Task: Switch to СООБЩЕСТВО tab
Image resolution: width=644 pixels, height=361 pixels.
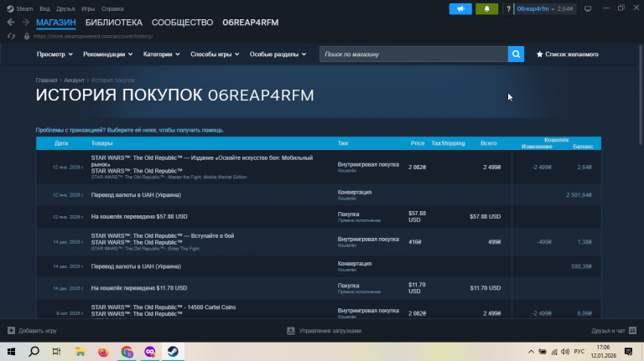Action: tap(182, 23)
